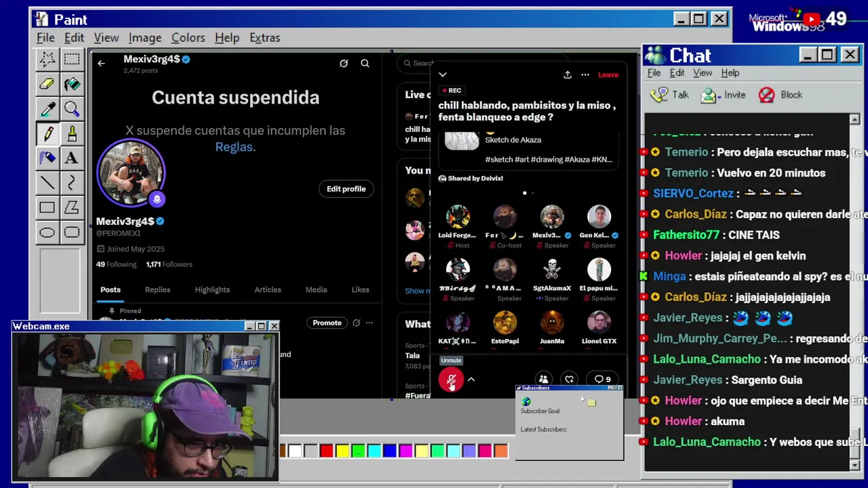Open the Media tab
The image size is (868, 488).
pyautogui.click(x=316, y=289)
